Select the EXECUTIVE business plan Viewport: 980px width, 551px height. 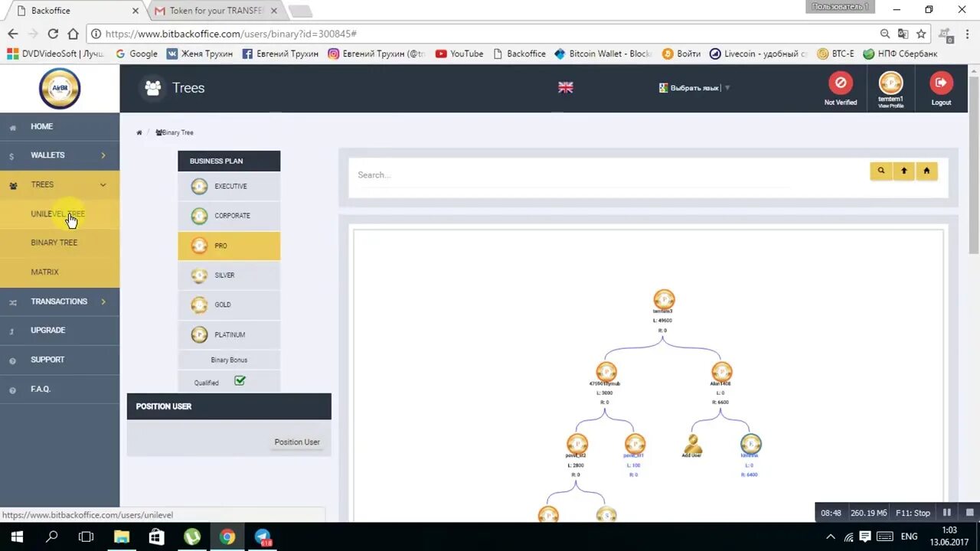click(x=229, y=187)
